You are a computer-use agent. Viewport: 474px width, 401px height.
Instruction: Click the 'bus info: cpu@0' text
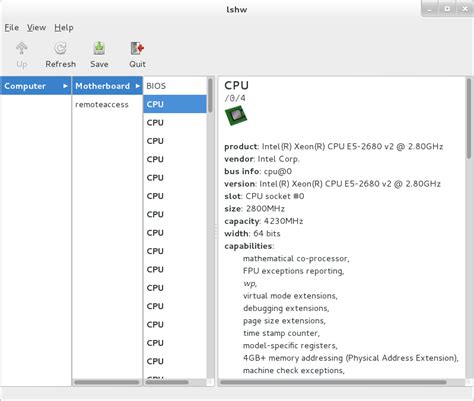click(258, 171)
